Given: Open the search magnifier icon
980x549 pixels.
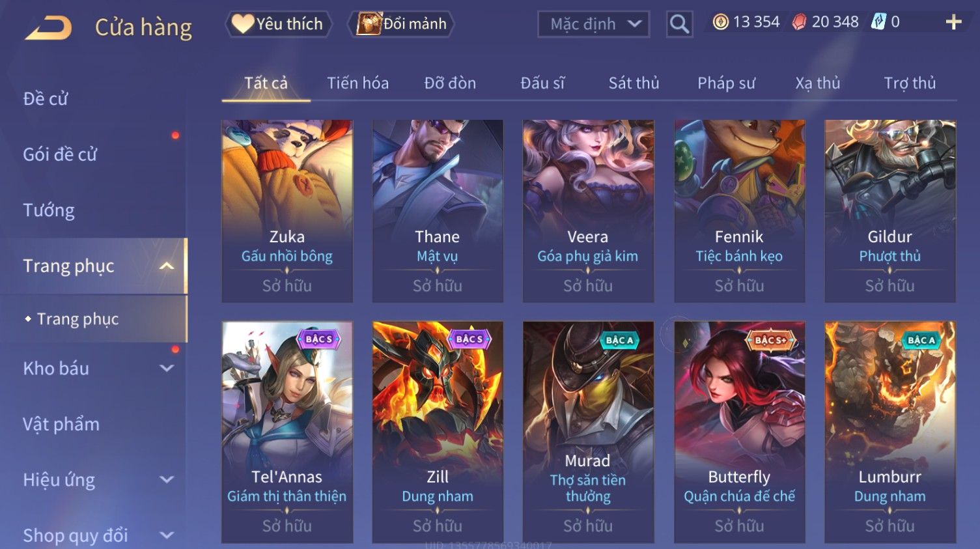Looking at the screenshot, I should click(679, 24).
